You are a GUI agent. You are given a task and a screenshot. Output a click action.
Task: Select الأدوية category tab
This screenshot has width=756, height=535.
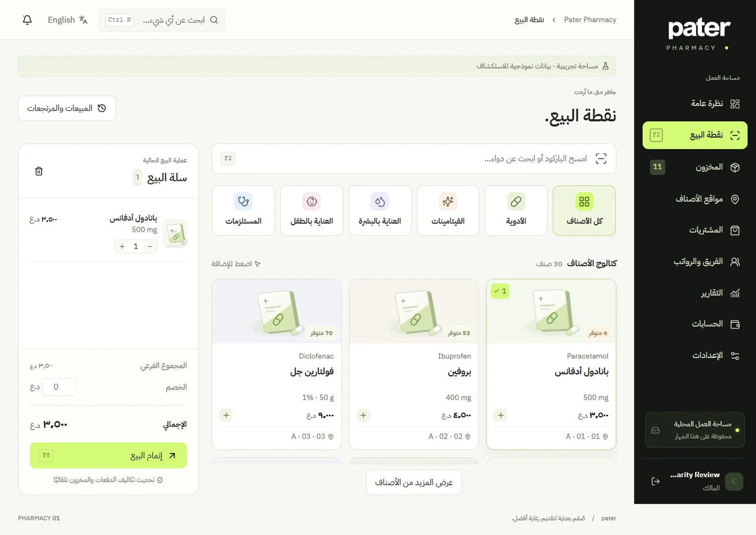516,211
